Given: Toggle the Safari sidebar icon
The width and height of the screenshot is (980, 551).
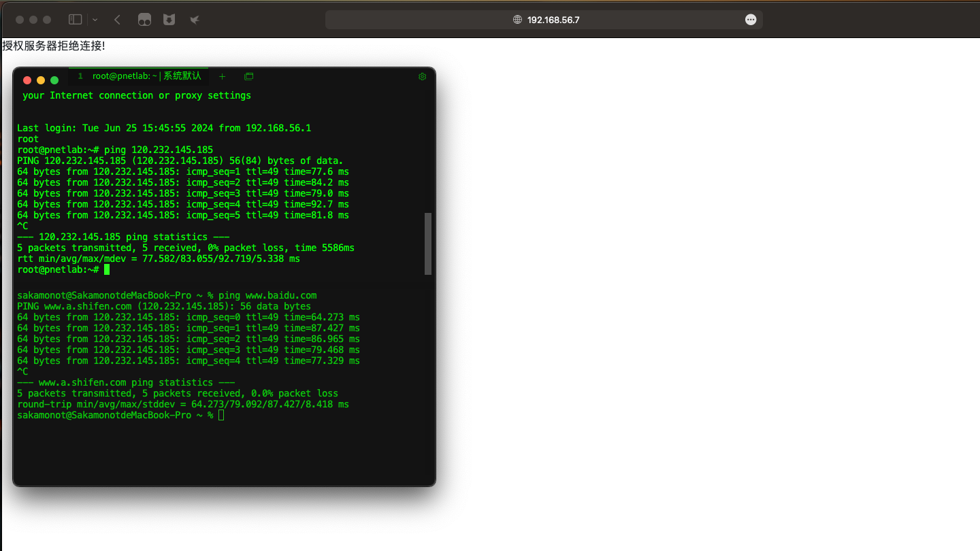Looking at the screenshot, I should (x=76, y=20).
